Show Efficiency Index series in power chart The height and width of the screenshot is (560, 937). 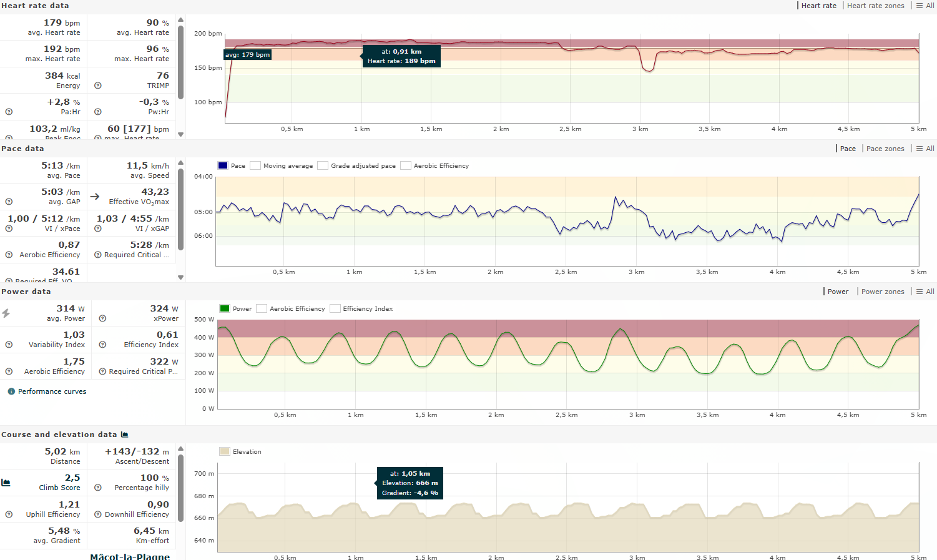coord(335,309)
